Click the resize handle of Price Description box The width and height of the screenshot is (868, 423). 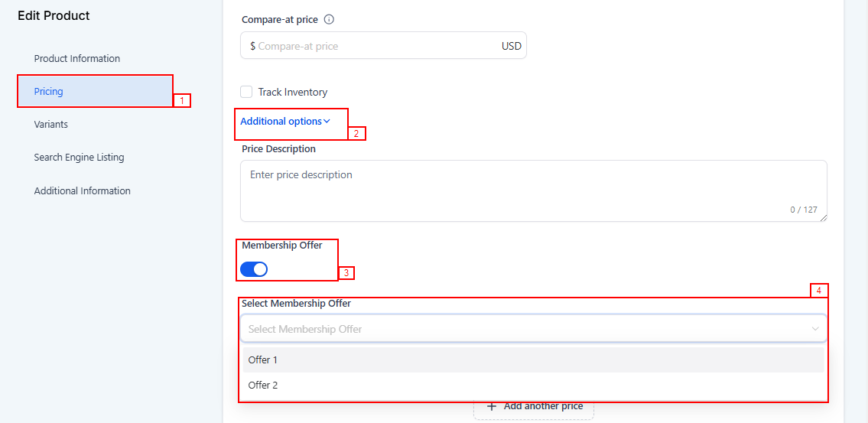pos(824,219)
